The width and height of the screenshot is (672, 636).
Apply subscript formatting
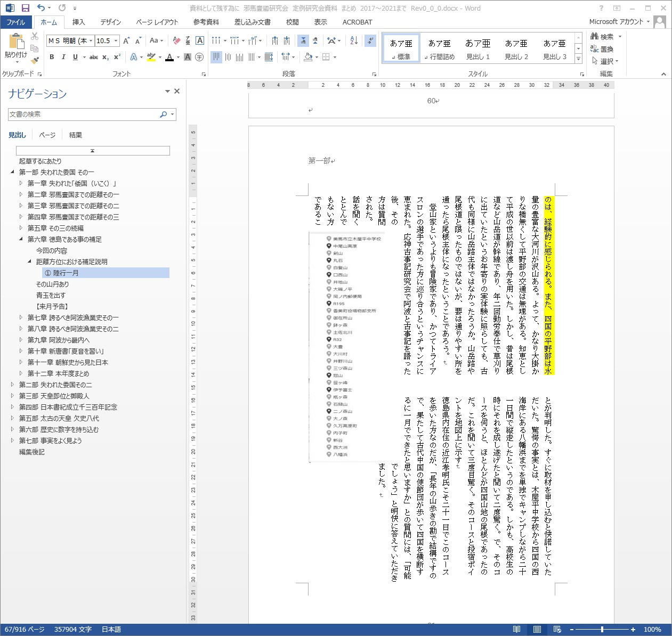[x=106, y=57]
